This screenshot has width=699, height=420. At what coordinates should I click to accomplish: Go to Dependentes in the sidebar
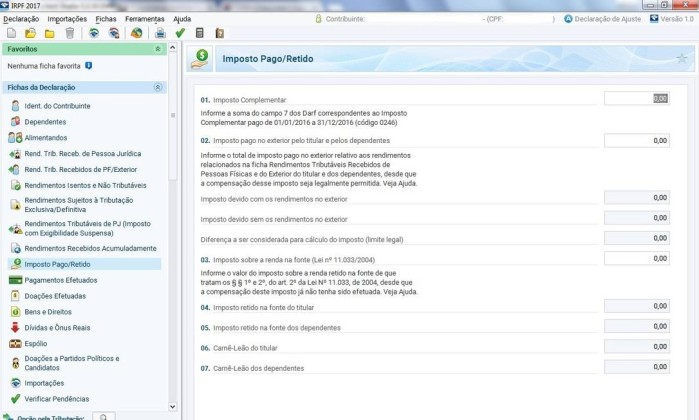[x=46, y=121]
